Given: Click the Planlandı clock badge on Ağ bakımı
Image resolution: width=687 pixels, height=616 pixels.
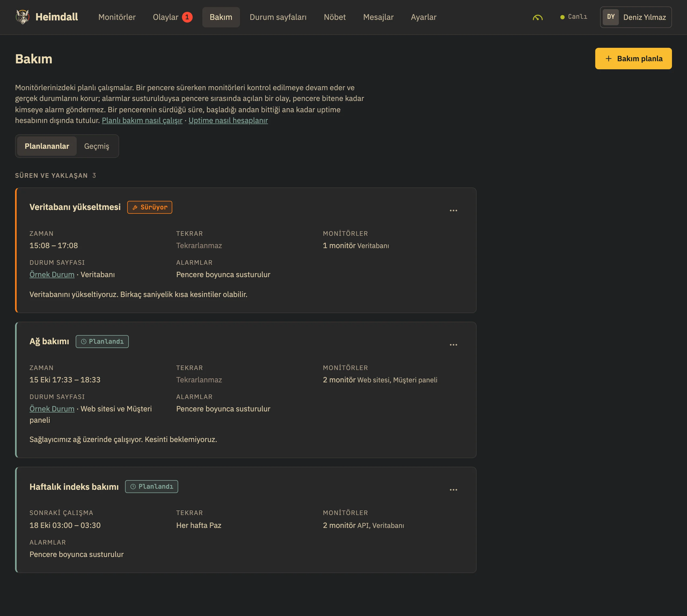Looking at the screenshot, I should coord(102,342).
